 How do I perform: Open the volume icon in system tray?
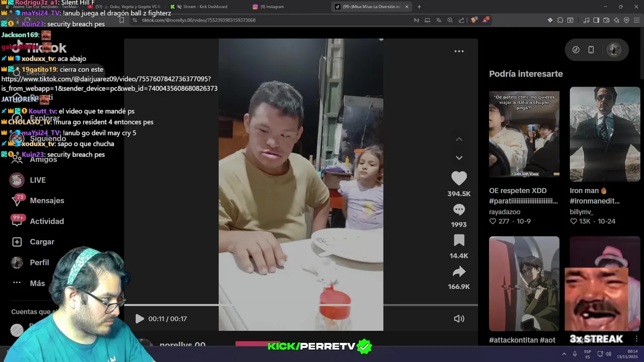608,354
